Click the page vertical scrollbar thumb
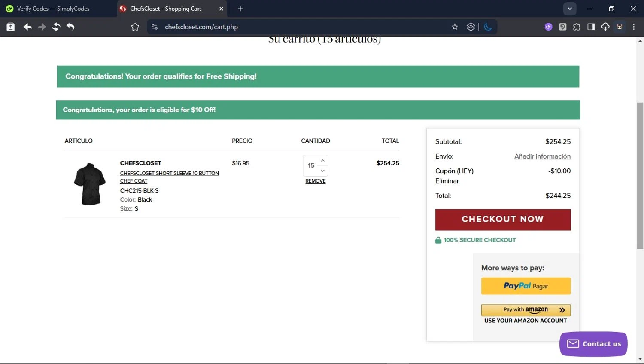Image resolution: width=644 pixels, height=364 pixels. click(640, 175)
